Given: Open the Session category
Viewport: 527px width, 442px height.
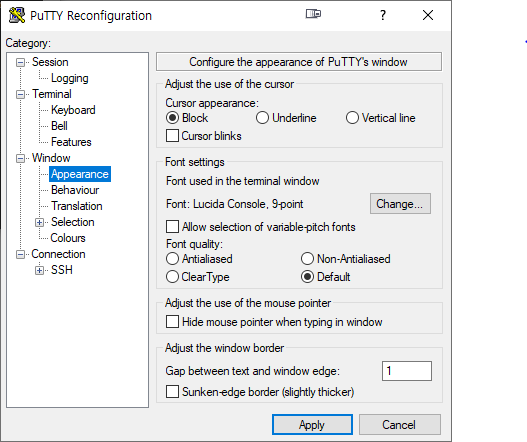Looking at the screenshot, I should tap(50, 62).
